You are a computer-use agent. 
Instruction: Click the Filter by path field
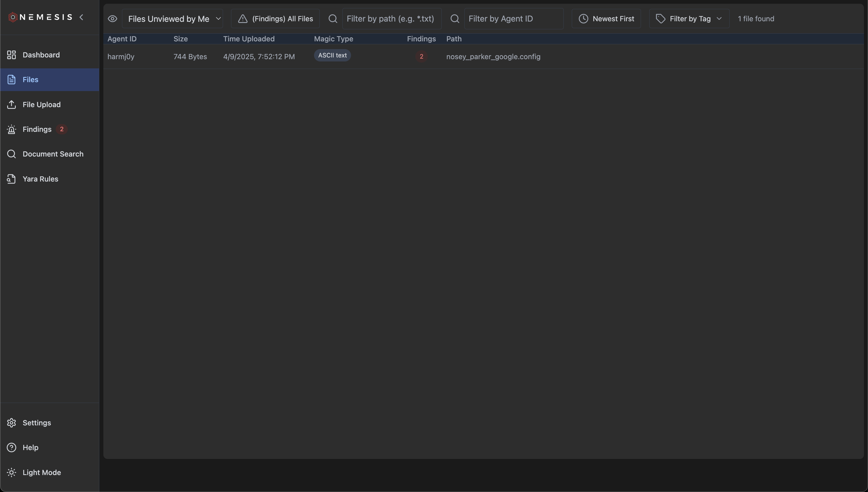(x=392, y=19)
